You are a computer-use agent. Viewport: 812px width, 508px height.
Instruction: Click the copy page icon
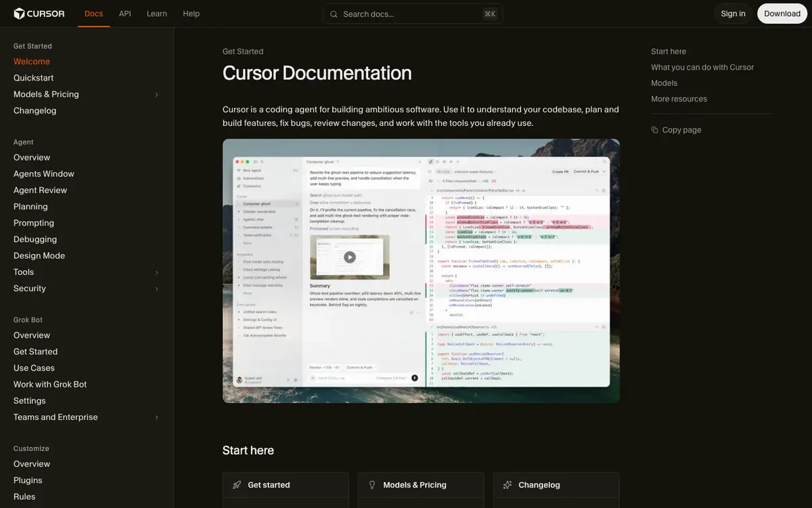pos(654,130)
